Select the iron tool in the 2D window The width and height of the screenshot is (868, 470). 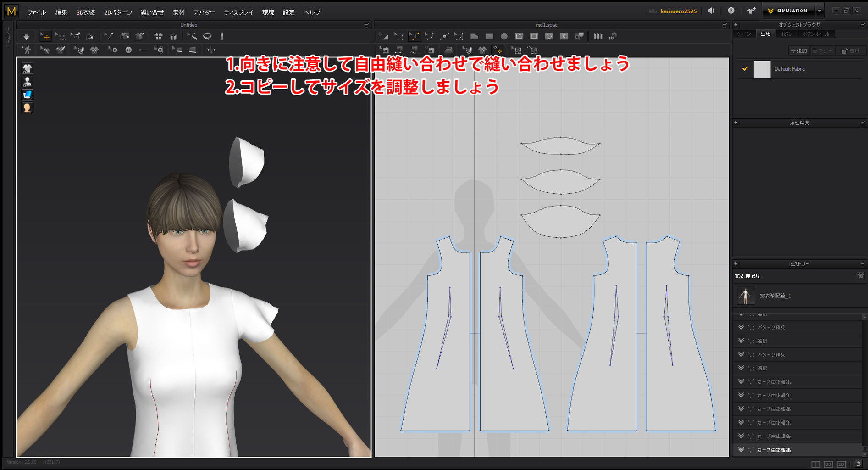click(448, 50)
